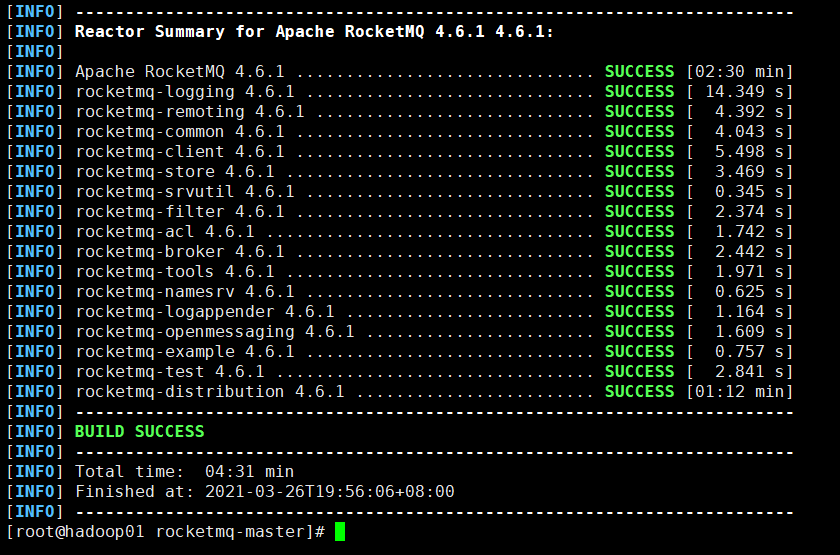Click the '[02:30 min]' duration value
The height and width of the screenshot is (555, 840).
pos(739,72)
